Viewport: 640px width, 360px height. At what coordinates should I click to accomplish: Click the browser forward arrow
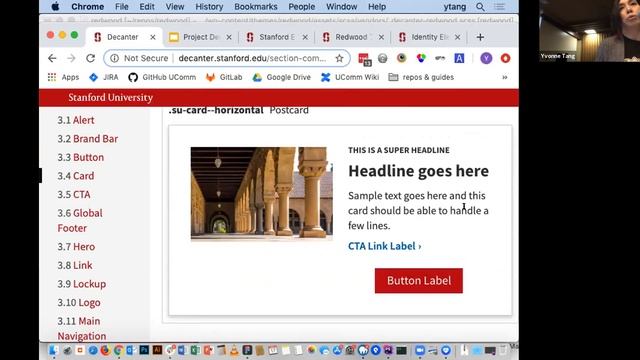[71, 58]
